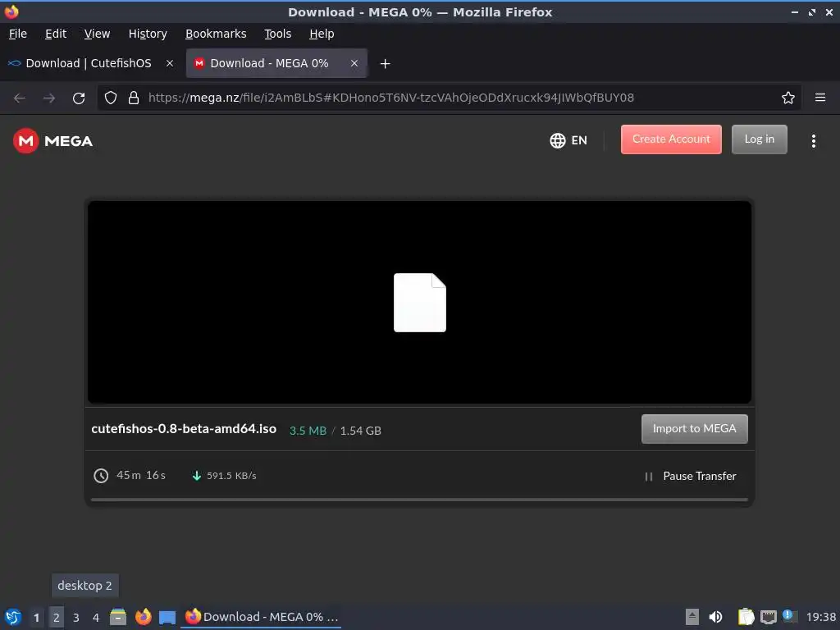Click the remaining time clock icon
The height and width of the screenshot is (630, 840).
coord(101,475)
